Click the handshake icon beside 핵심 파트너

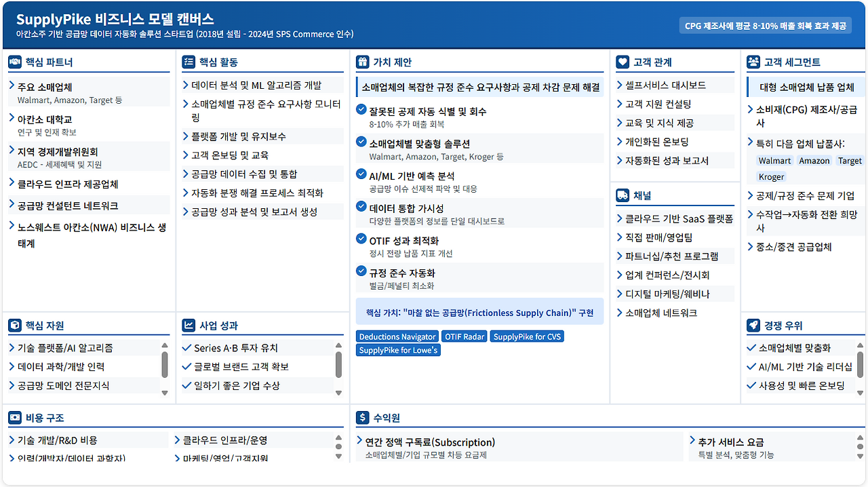click(15, 62)
